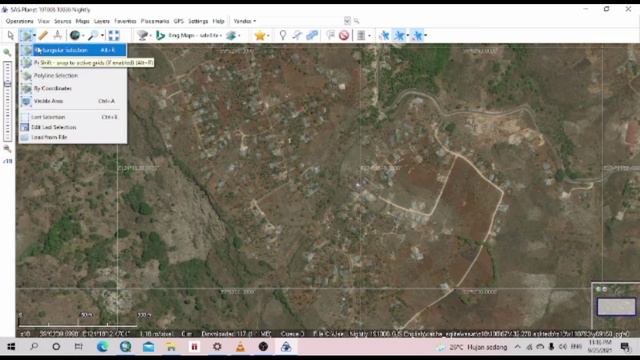Open the GPS menu
Screen dimensions: 640x360
tap(178, 21)
